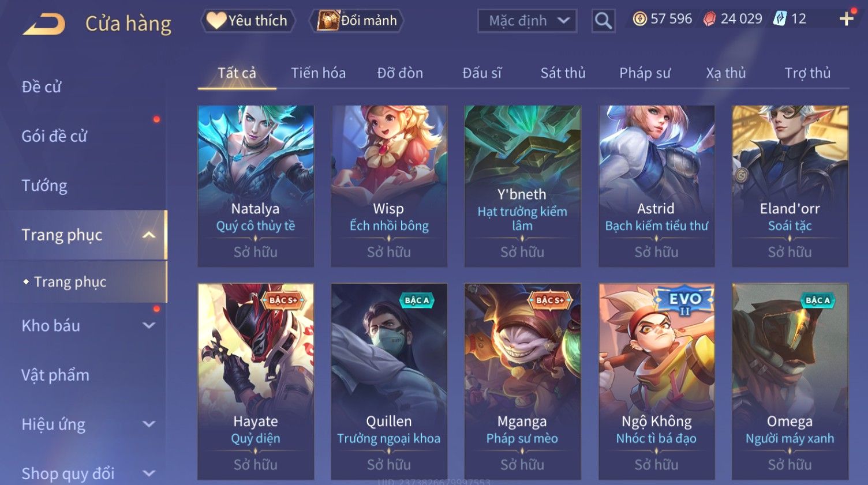Image resolution: width=868 pixels, height=485 pixels.
Task: Tap the plus icon to add currency
Action: coord(846,19)
